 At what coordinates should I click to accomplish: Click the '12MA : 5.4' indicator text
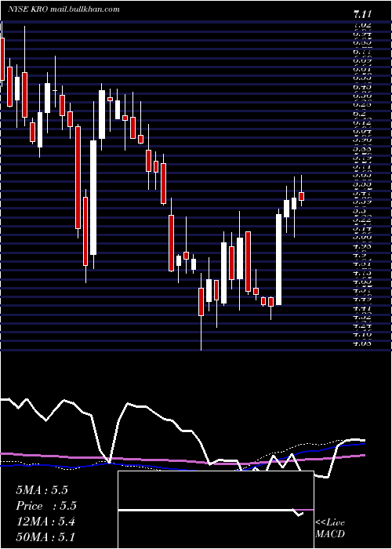45,522
